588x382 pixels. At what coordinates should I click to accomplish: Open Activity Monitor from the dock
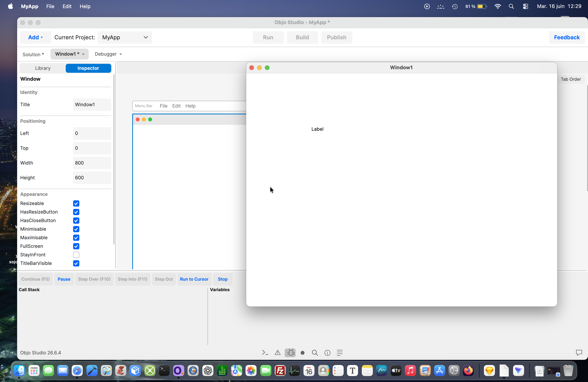tap(295, 371)
